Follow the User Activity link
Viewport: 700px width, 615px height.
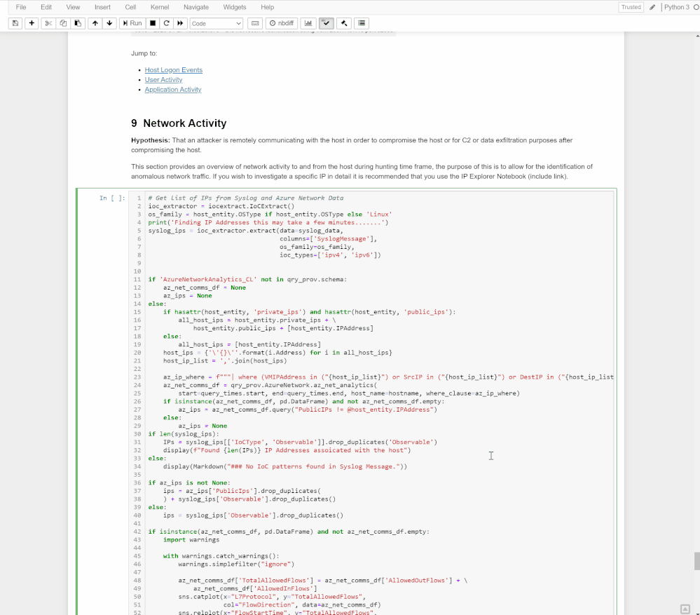point(163,80)
